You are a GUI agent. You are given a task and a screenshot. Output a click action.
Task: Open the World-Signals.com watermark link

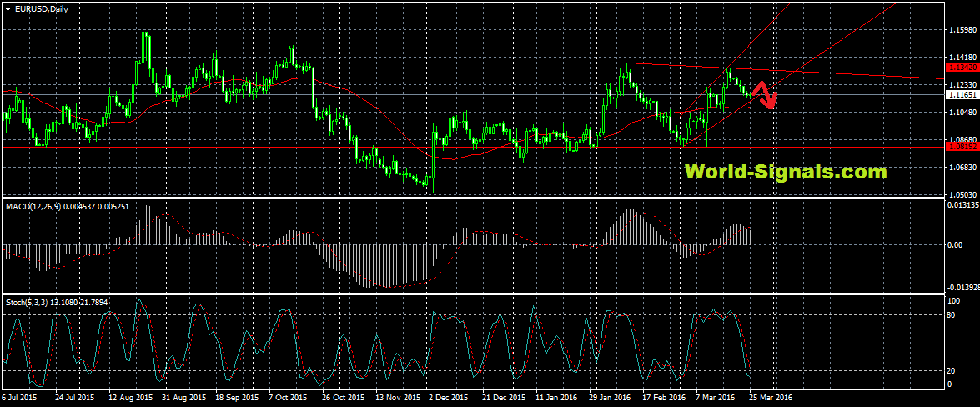785,173
